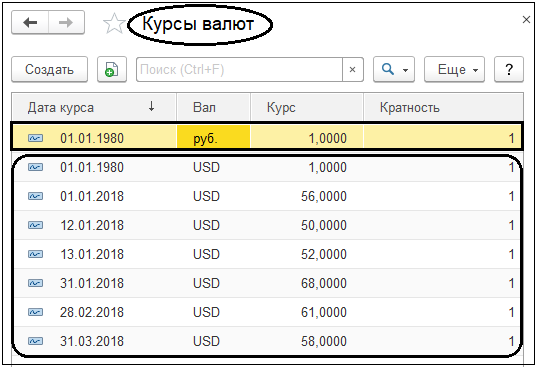
Task: Go back with the left arrow button
Action: click(30, 23)
